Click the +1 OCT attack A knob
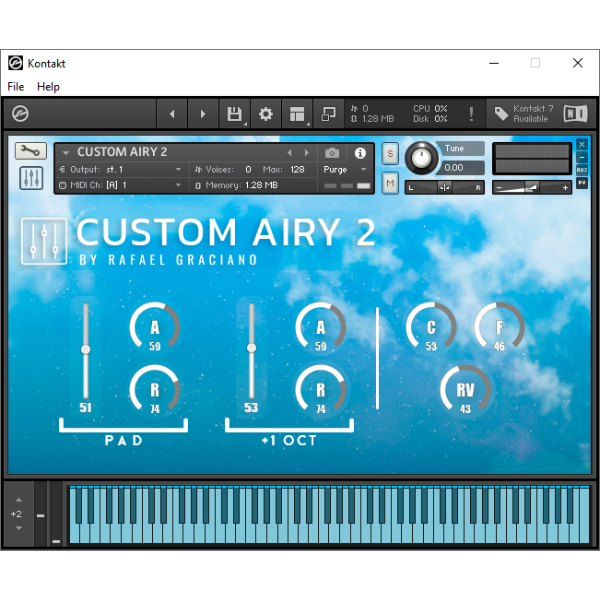This screenshot has height=600, width=600. point(321,327)
